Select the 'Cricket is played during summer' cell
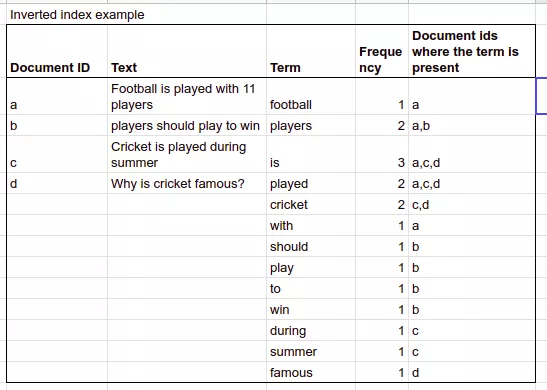Viewport: 547px width, 390px height. [x=187, y=154]
